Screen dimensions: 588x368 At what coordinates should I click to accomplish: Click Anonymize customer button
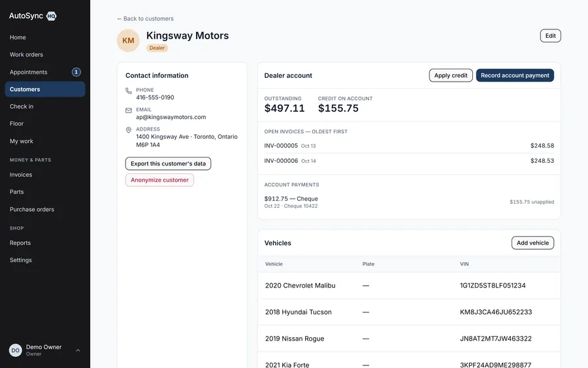[x=159, y=180]
